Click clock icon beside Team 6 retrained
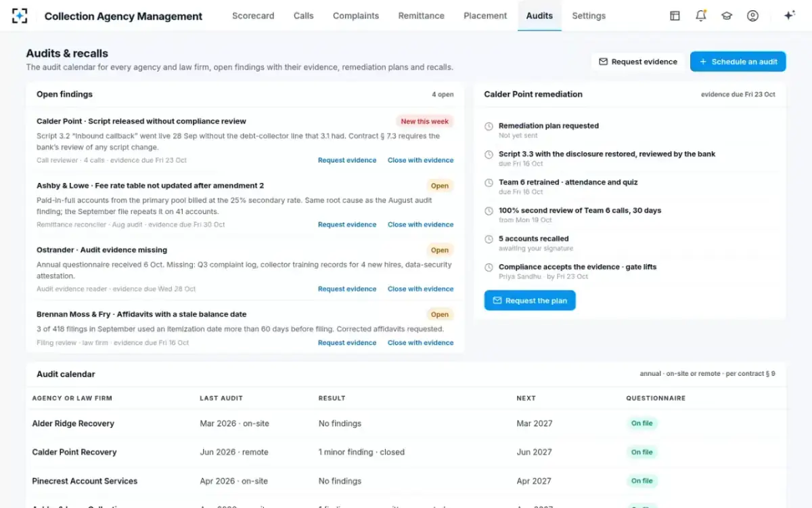812x508 pixels. [489, 183]
